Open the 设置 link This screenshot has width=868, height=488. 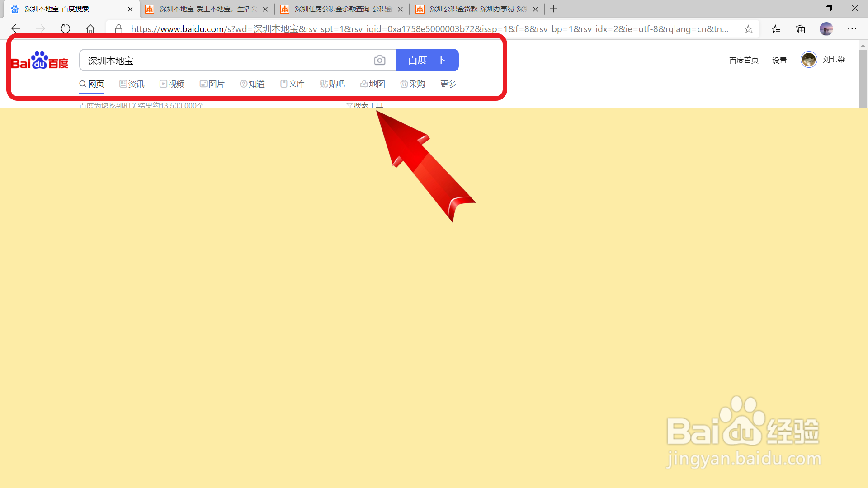779,60
